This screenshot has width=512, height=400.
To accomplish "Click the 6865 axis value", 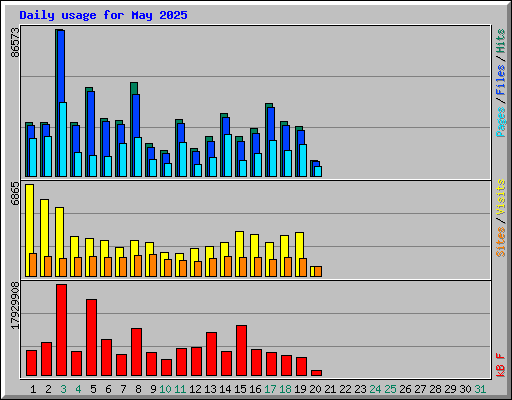I will (15, 194).
